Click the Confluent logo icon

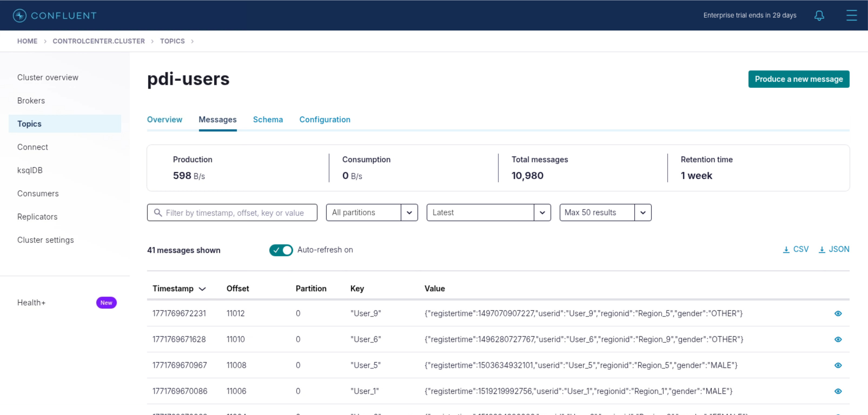(19, 15)
